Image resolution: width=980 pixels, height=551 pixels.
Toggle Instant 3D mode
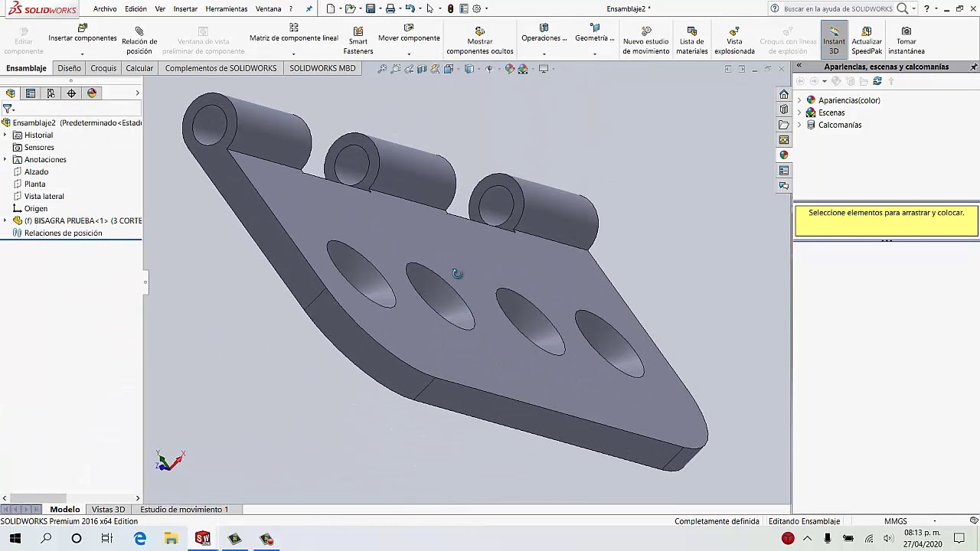[834, 41]
